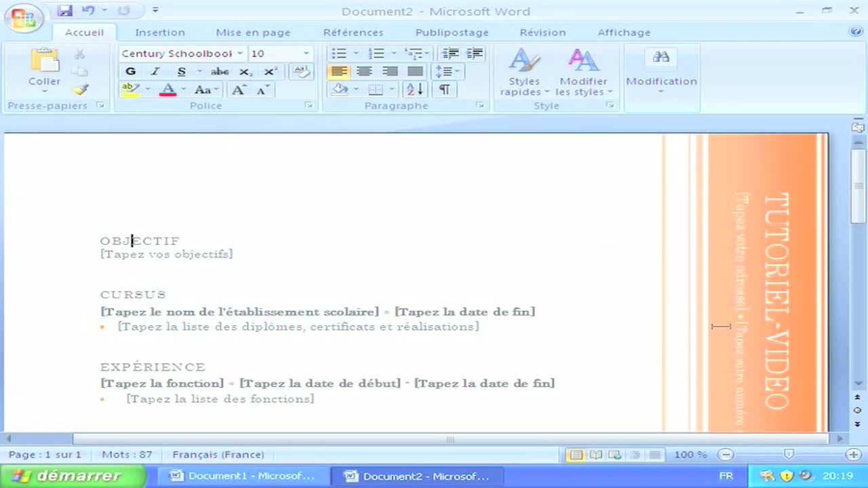Toggle justified text alignment

point(415,71)
